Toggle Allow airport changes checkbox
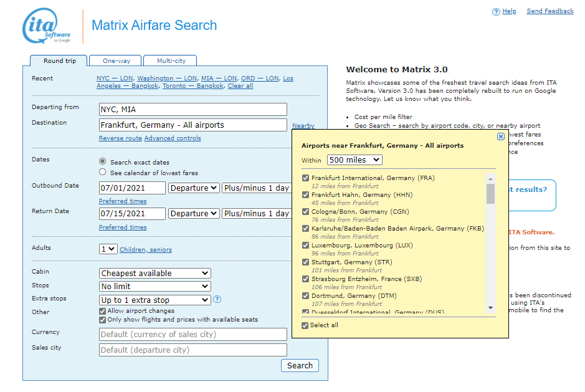The width and height of the screenshot is (585, 392). pyautogui.click(x=103, y=311)
